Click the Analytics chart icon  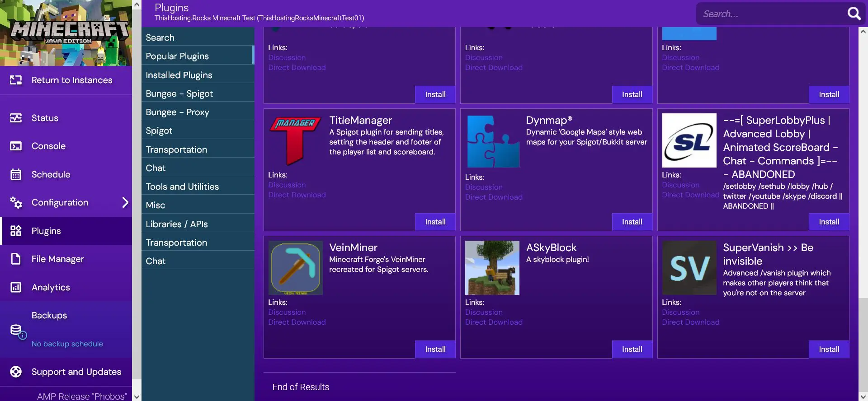click(16, 287)
